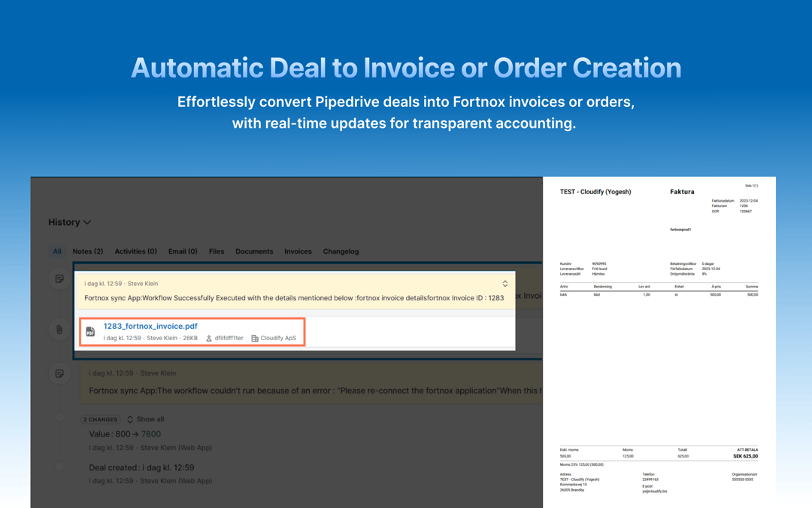The image size is (812, 508).
Task: Click the note icon on the first timeline entry
Action: [x=59, y=278]
